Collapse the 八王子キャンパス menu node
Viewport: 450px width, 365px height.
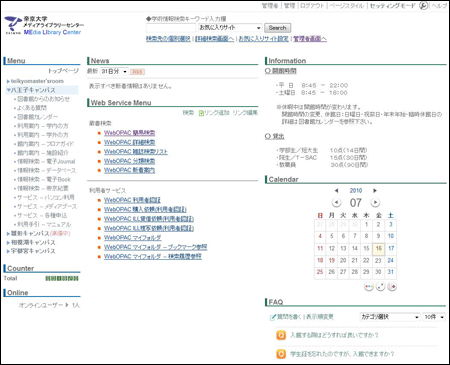coord(8,90)
